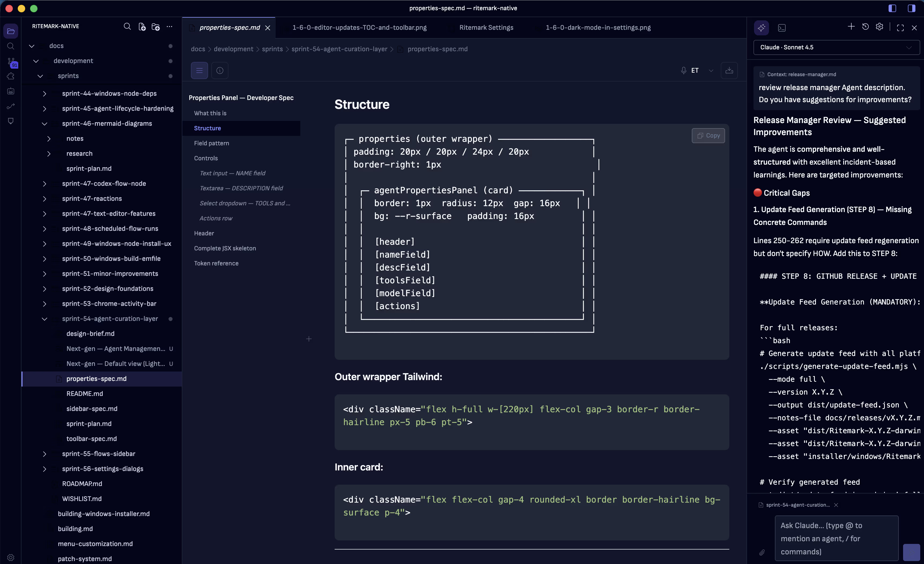This screenshot has height=564, width=924.
Task: Click the attachment paperclip icon
Action: (x=762, y=552)
